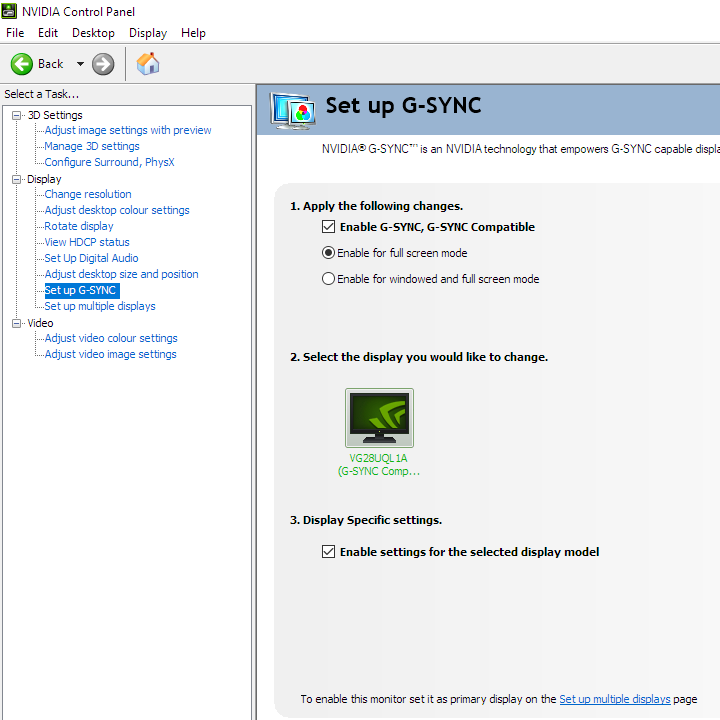Open Manage 3D settings
Image resolution: width=720 pixels, height=720 pixels.
click(92, 146)
